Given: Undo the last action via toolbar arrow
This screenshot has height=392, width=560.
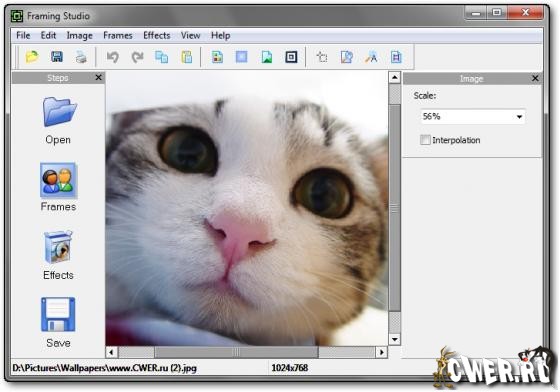Looking at the screenshot, I should tap(113, 57).
